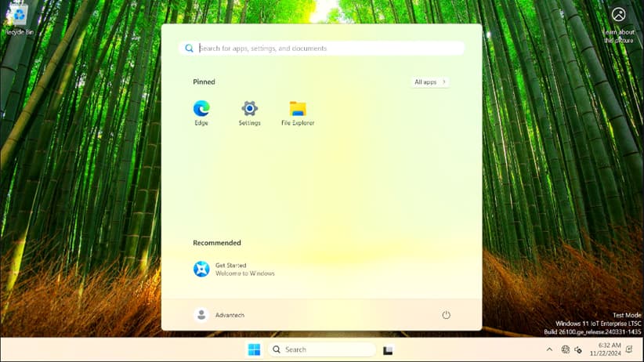Screen dimensions: 644x362
Task: Open Task View on the taskbar
Action: (x=388, y=350)
